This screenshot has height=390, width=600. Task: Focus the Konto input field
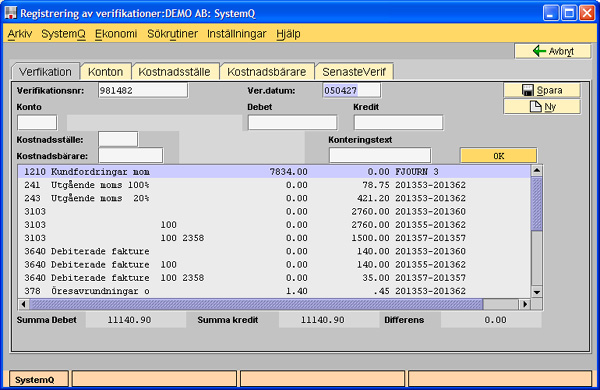pos(37,123)
